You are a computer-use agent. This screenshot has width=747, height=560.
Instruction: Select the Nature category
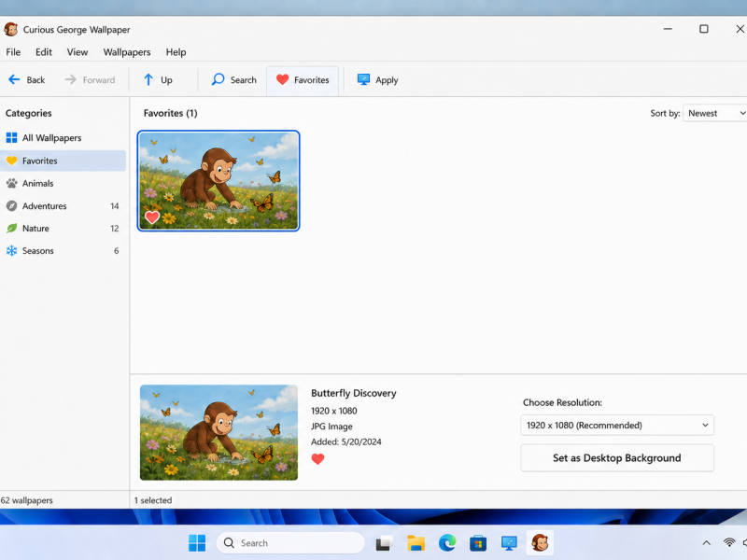tap(63, 228)
